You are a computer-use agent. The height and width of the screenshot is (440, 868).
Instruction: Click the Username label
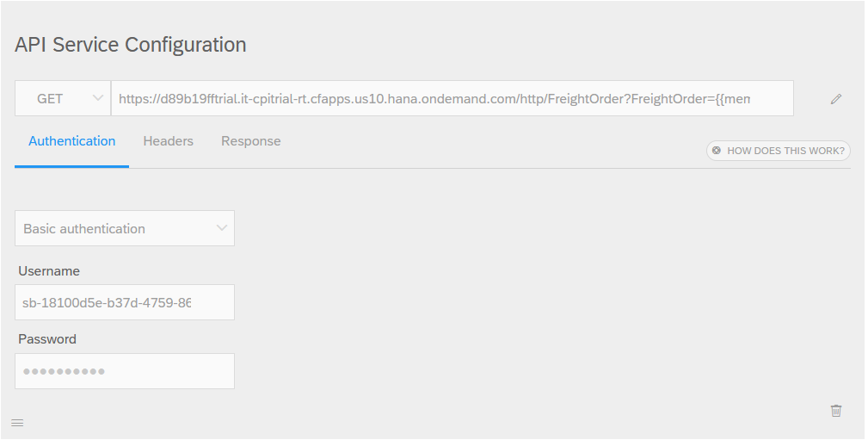[49, 271]
